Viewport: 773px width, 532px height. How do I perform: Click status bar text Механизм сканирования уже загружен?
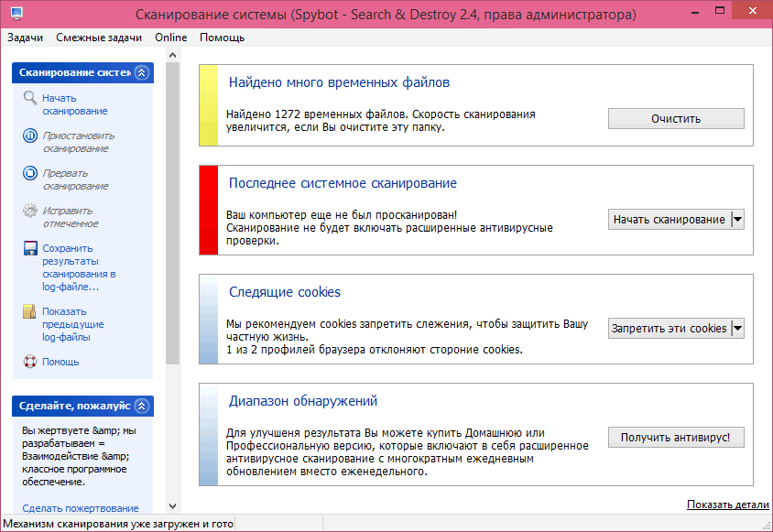pyautogui.click(x=118, y=524)
